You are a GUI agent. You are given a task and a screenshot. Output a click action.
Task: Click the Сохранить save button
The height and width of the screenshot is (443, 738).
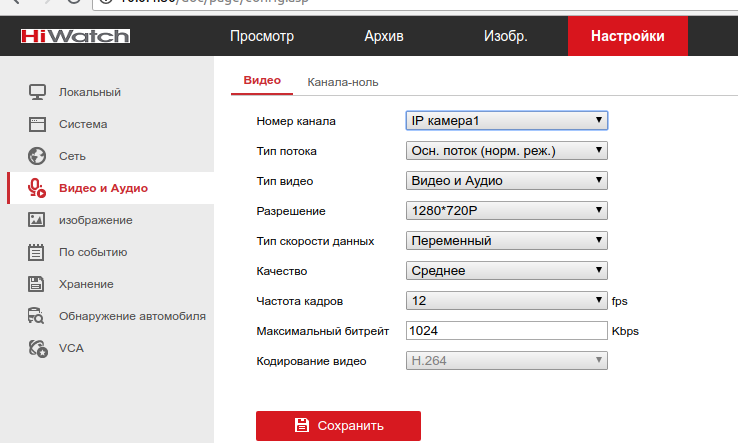[x=338, y=426]
